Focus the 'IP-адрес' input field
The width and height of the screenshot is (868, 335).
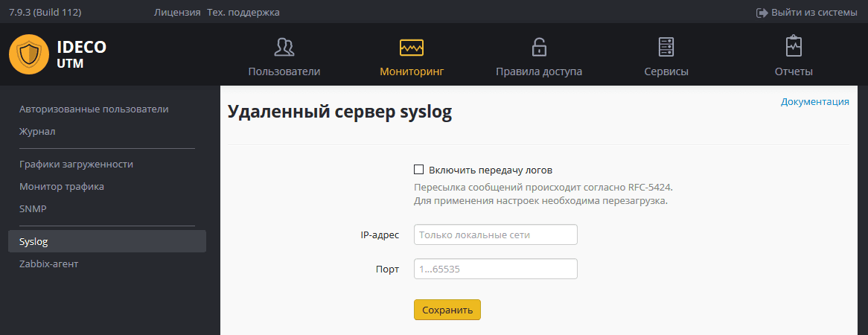pyautogui.click(x=495, y=234)
